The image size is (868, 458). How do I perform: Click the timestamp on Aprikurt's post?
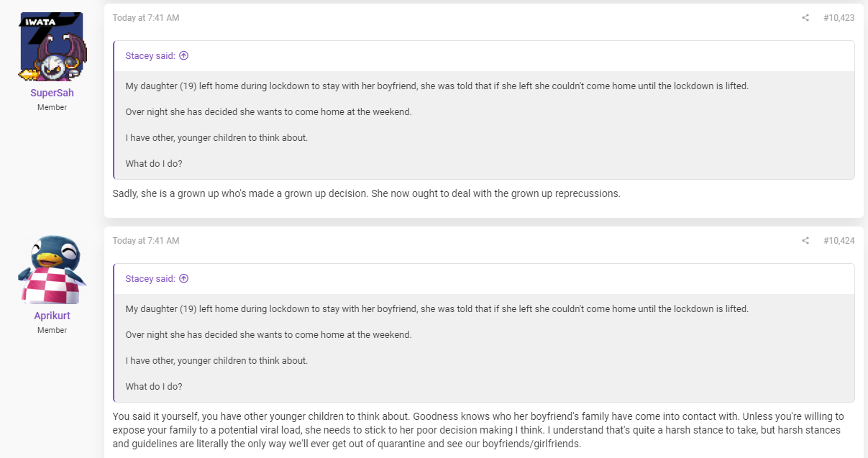[x=146, y=241]
